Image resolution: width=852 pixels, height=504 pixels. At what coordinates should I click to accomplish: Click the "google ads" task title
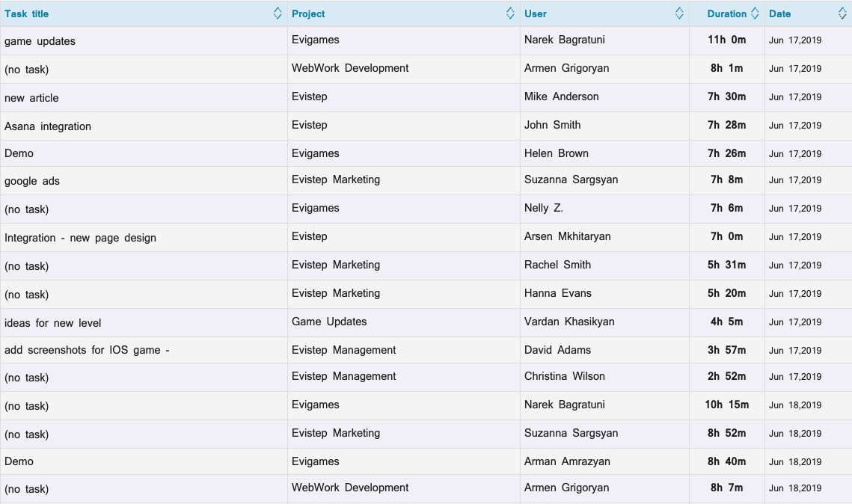pyautogui.click(x=32, y=182)
